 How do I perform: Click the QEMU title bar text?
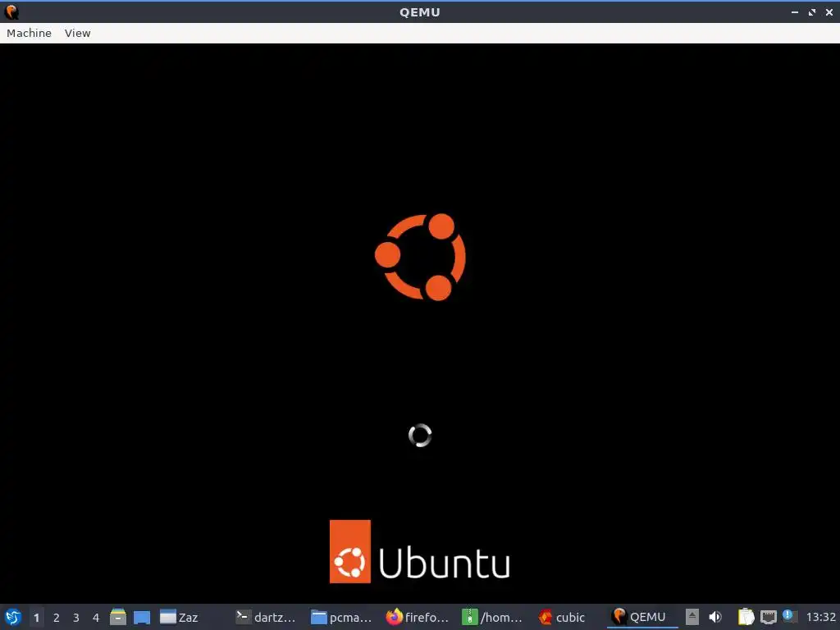[x=419, y=11]
